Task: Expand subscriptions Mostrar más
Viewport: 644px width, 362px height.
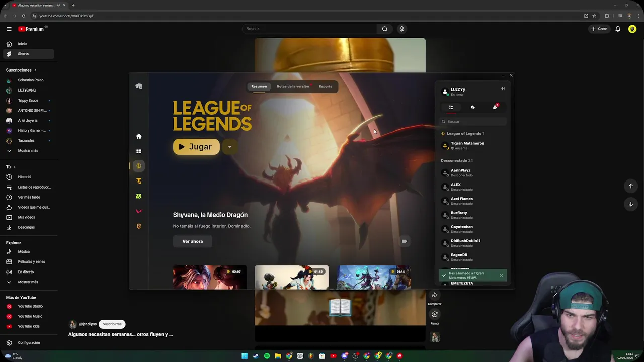Action: coord(28,151)
